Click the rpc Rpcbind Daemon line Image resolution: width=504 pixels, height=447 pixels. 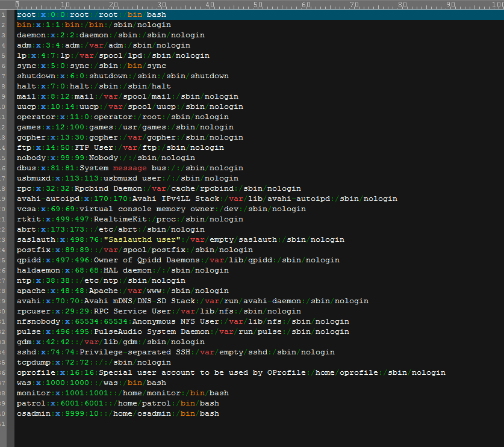point(159,189)
